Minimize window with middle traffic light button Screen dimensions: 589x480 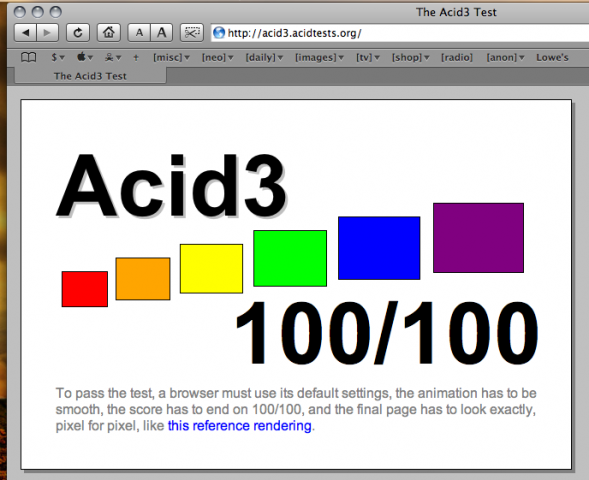38,12
